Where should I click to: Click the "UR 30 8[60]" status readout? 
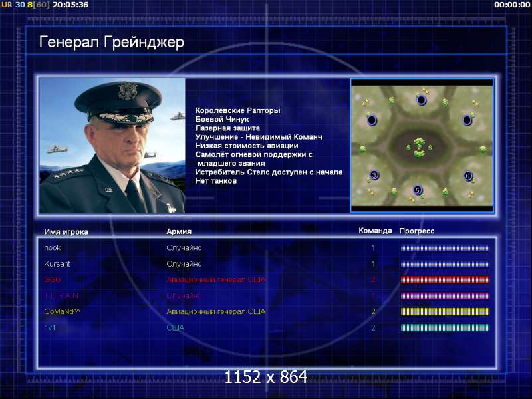pos(26,5)
